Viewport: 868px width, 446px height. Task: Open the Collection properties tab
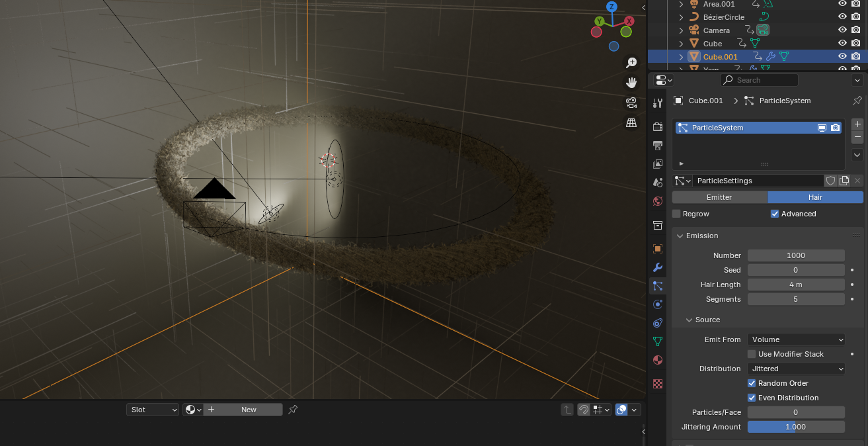pyautogui.click(x=657, y=225)
